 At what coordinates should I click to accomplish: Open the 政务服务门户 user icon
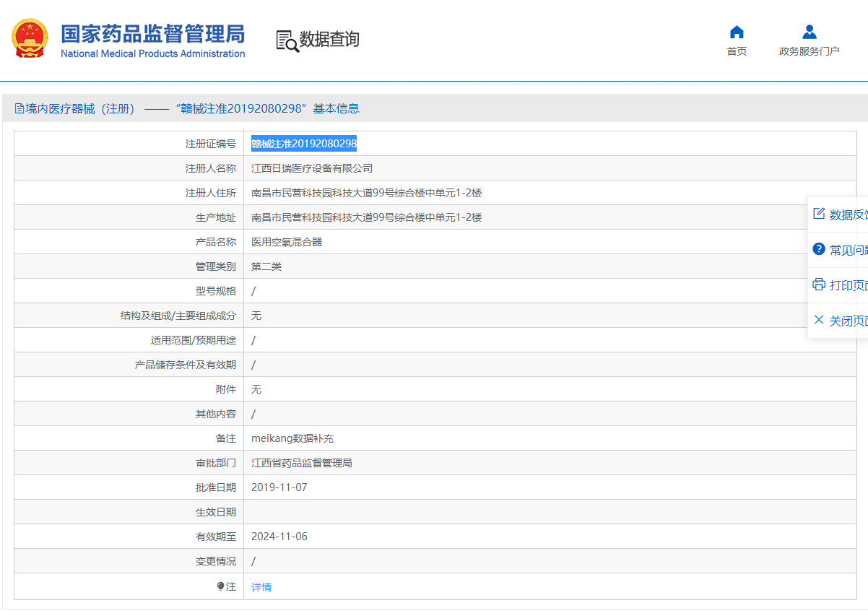810,32
